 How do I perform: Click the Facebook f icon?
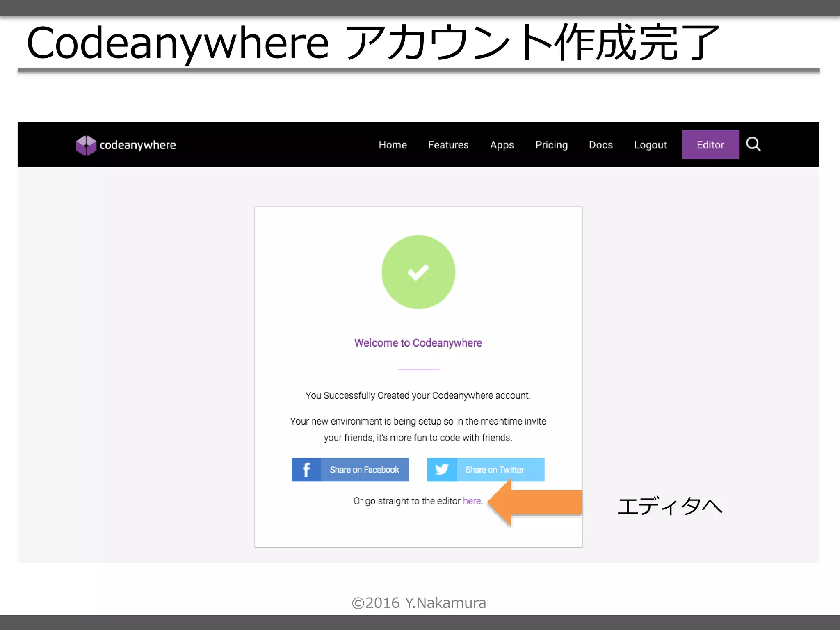tap(306, 469)
